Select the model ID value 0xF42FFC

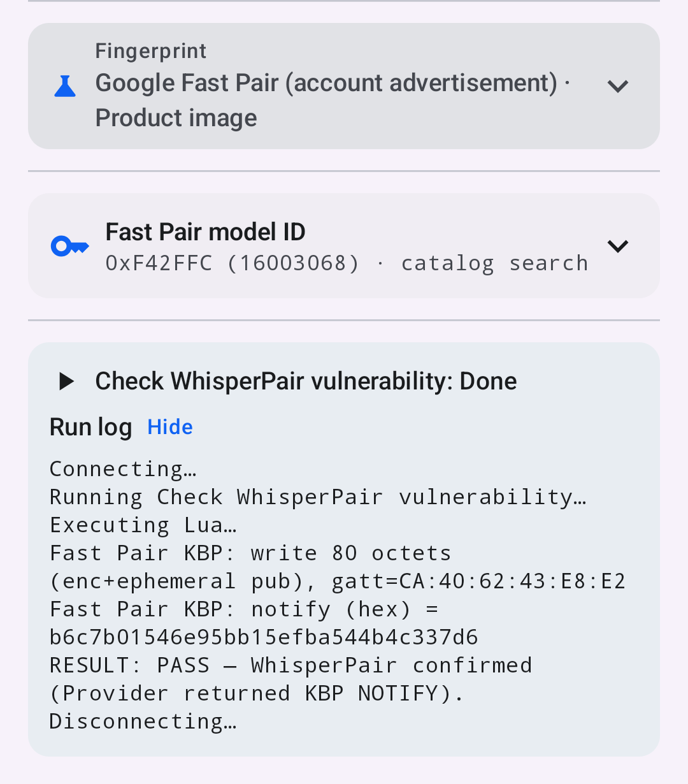click(159, 263)
